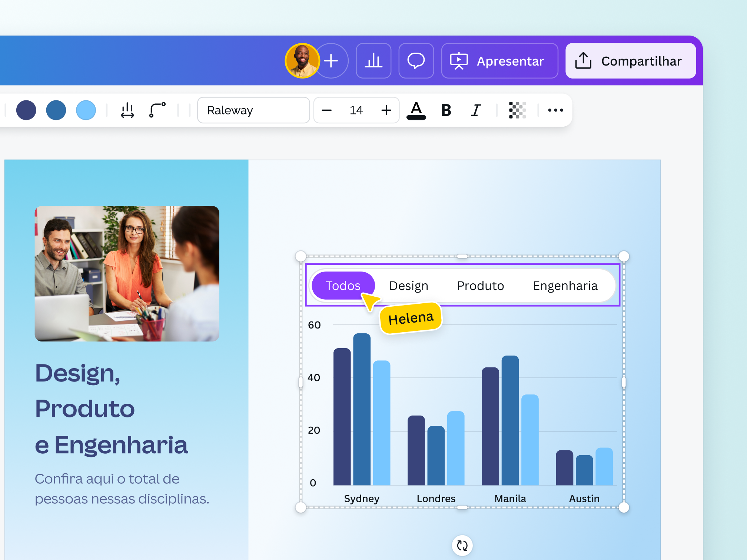Select the Produto tab

click(480, 286)
